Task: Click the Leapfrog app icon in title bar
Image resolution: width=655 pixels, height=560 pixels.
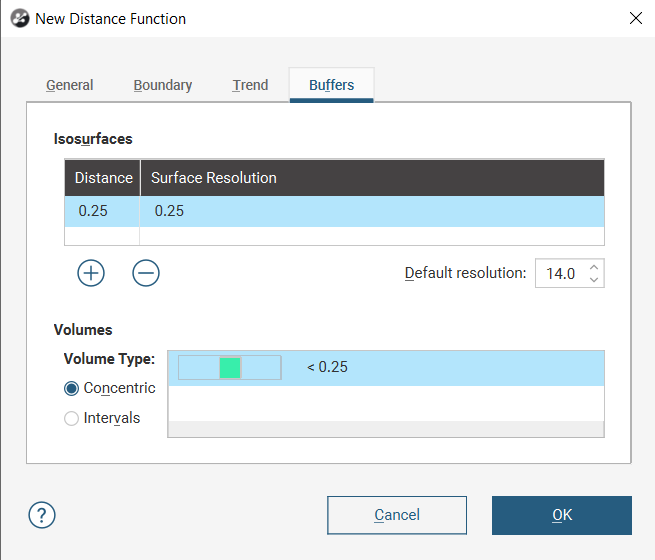Action: point(20,18)
